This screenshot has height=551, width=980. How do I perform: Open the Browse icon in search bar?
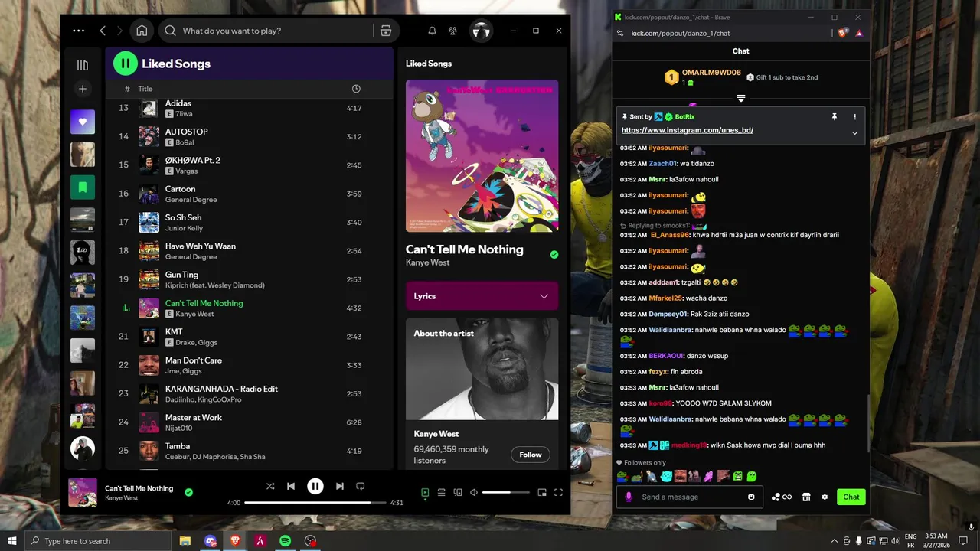(385, 31)
